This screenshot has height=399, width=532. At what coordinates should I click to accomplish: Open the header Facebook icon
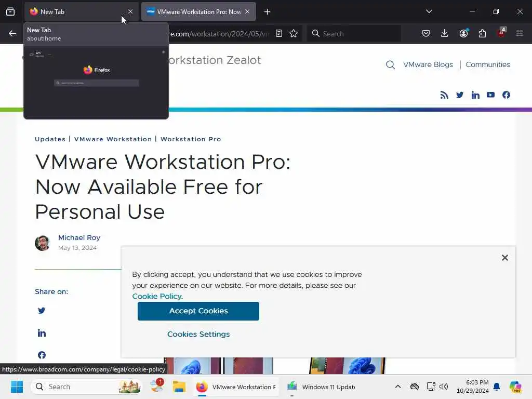click(x=506, y=95)
